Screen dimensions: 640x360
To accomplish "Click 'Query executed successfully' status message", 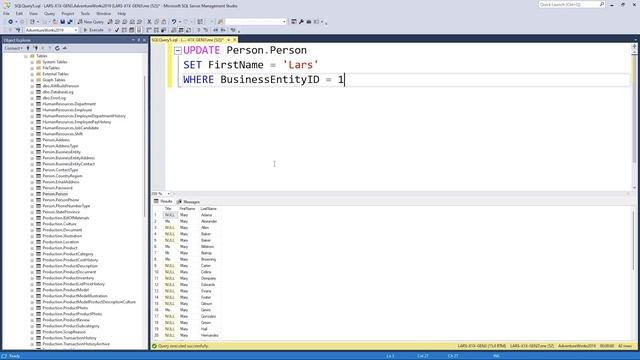I will tap(183, 346).
